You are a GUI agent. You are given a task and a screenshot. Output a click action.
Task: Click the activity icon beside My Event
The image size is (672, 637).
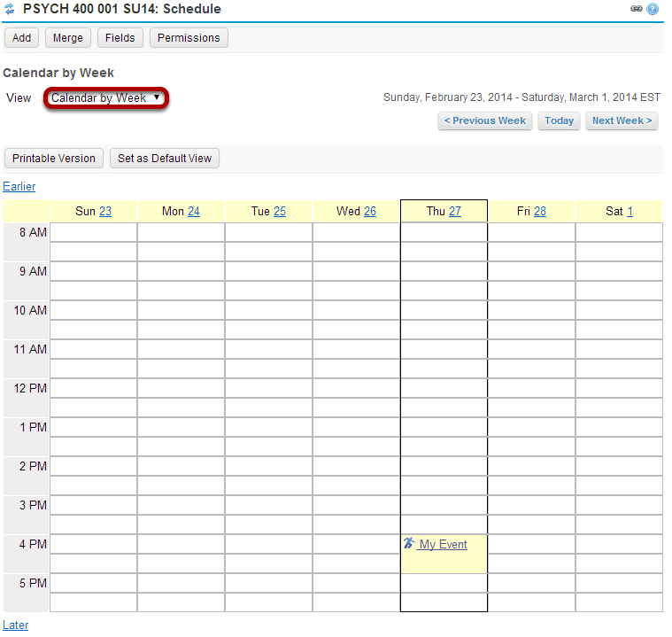click(409, 543)
